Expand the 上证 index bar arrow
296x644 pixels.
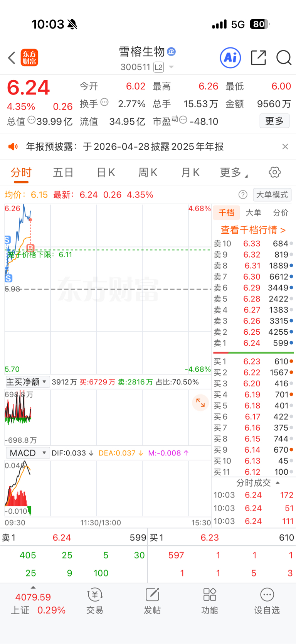(33, 587)
